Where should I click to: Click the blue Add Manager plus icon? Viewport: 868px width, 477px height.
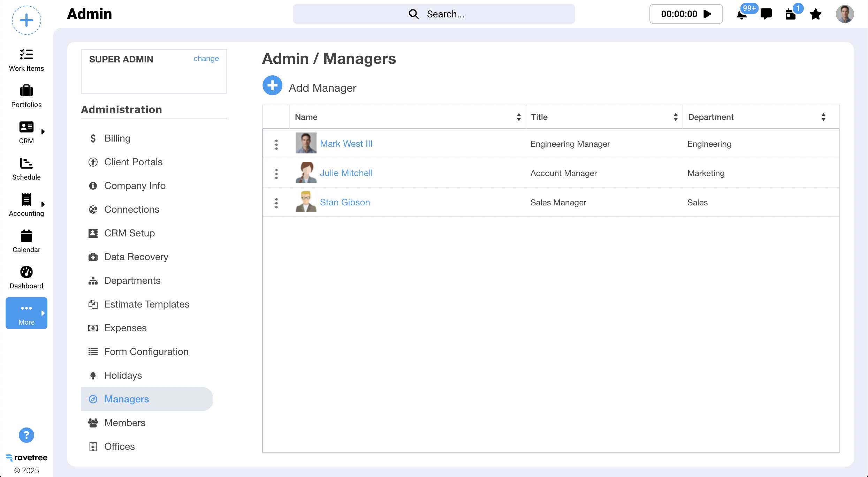pos(272,85)
